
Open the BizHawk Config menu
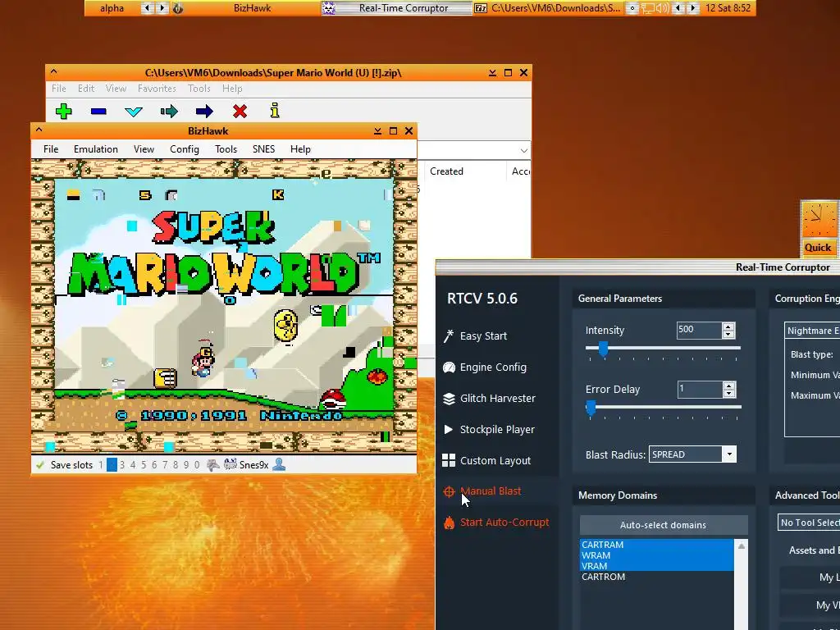185,149
